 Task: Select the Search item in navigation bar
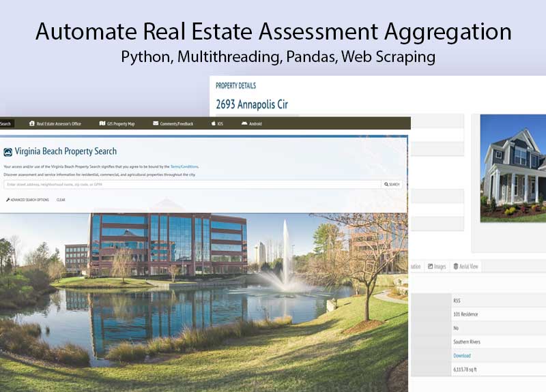pyautogui.click(x=5, y=124)
